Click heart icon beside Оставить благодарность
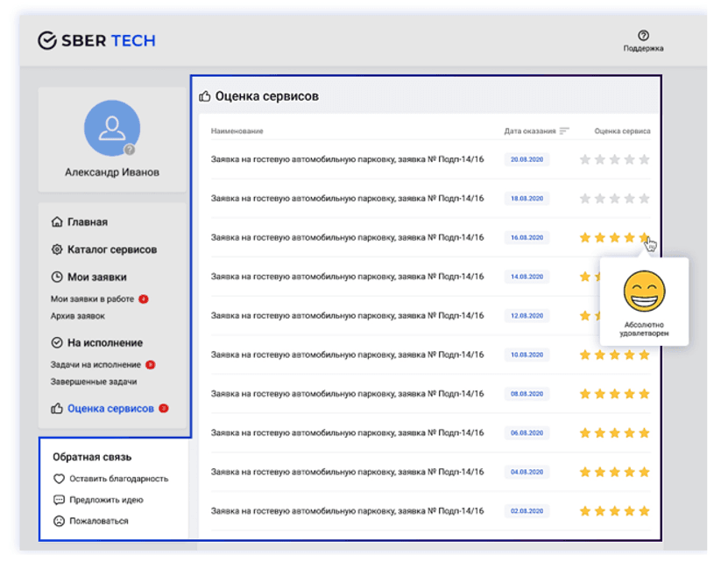 (60, 479)
